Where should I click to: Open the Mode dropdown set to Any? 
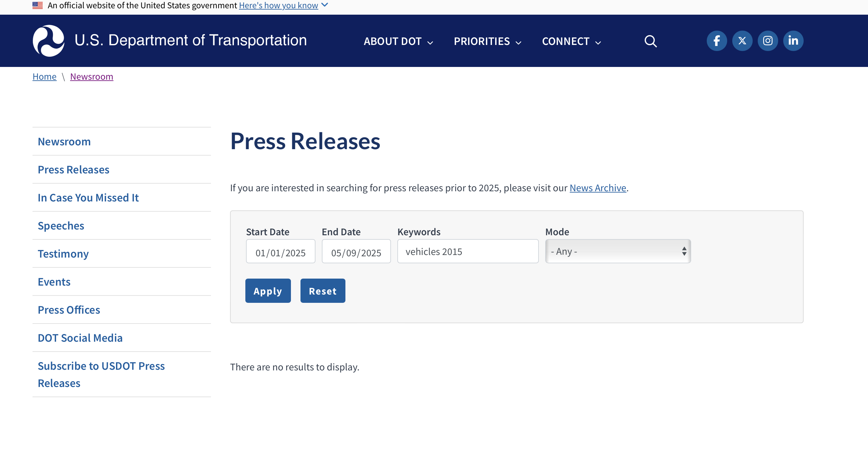pyautogui.click(x=618, y=251)
